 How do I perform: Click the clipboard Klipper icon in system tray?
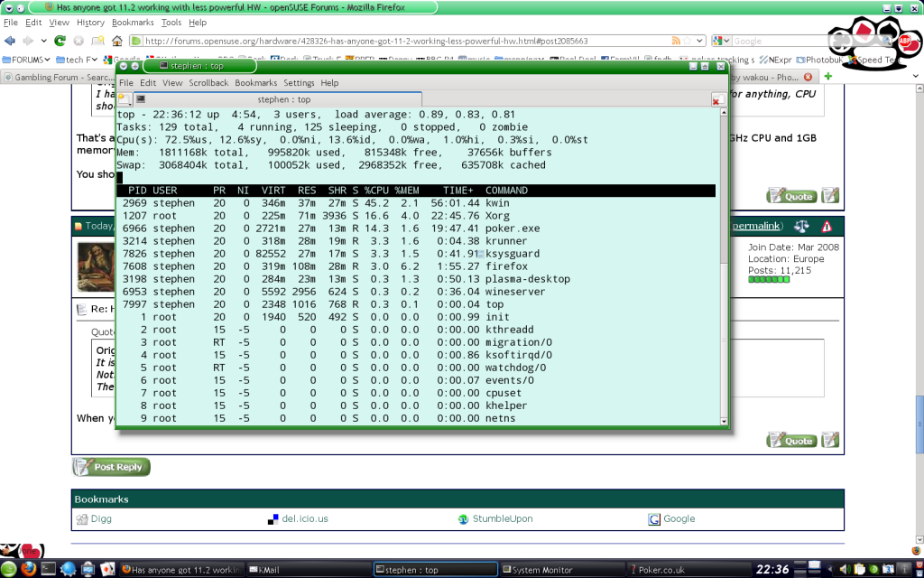pyautogui.click(x=859, y=570)
